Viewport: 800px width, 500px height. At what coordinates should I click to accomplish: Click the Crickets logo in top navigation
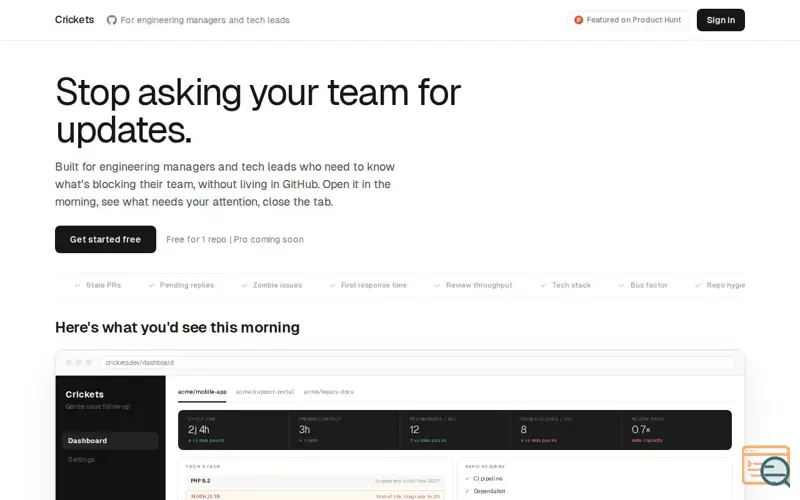tap(74, 19)
